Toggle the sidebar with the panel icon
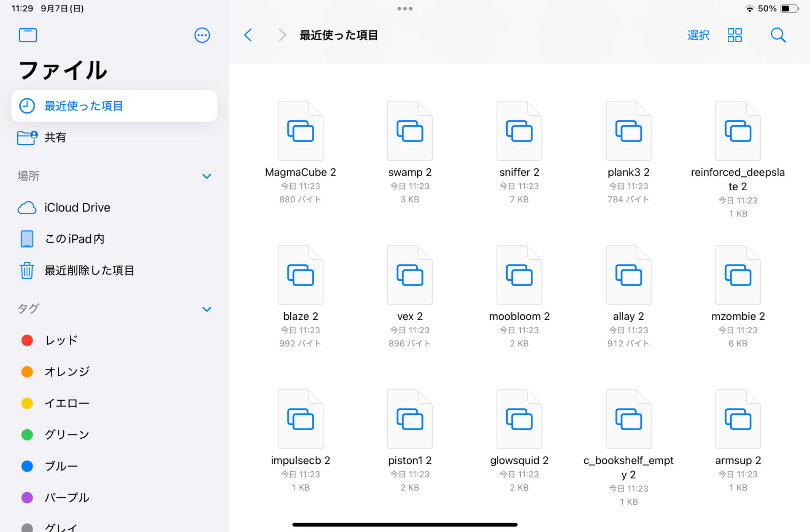This screenshot has height=532, width=810. pyautogui.click(x=28, y=35)
